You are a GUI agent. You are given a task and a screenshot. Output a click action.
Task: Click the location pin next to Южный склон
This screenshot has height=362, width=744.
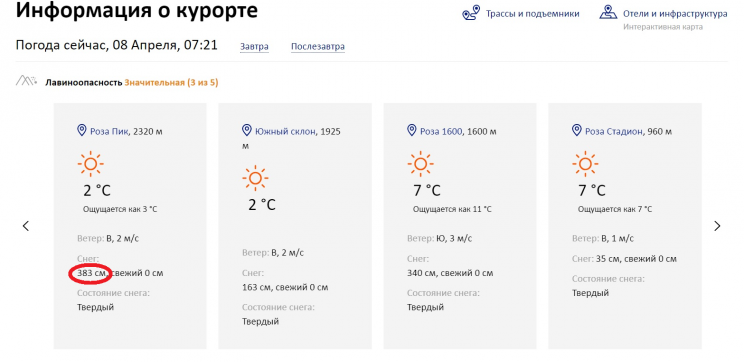point(246,130)
